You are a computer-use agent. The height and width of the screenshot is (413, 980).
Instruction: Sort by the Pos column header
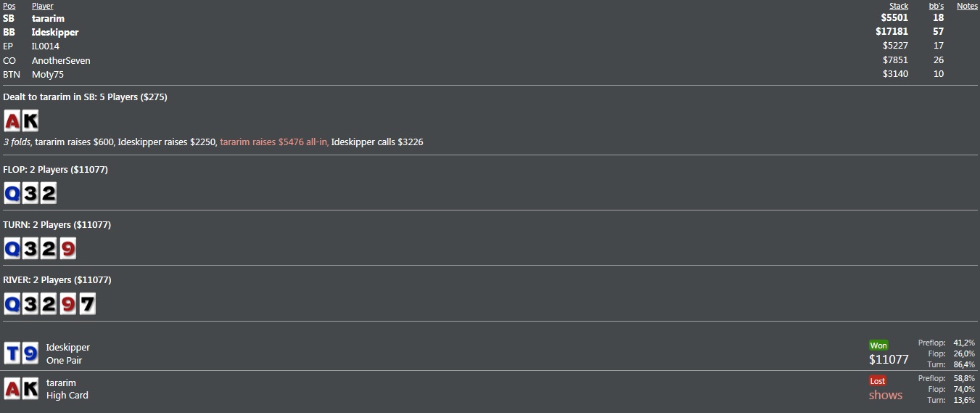tap(9, 6)
